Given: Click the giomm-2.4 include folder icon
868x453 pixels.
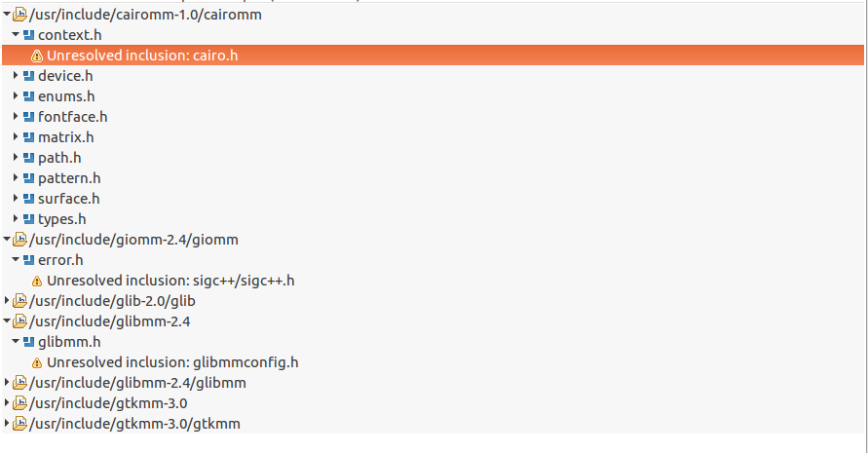Looking at the screenshot, I should point(19,240).
